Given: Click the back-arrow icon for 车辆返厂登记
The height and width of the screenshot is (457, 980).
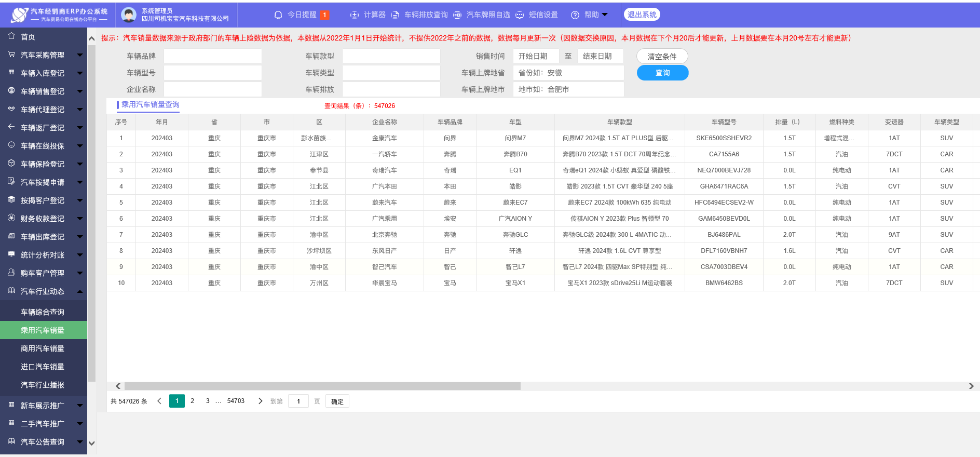Looking at the screenshot, I should (x=11, y=127).
